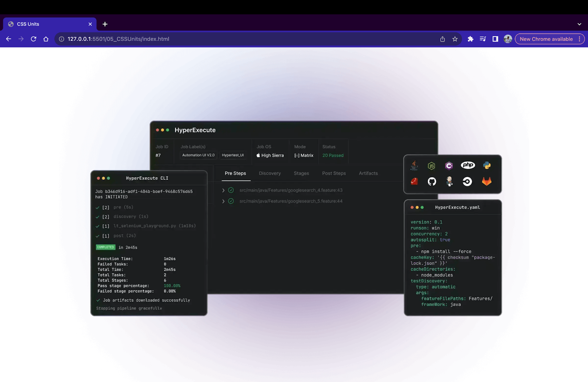Click the frameWork: java yaml line
The image size is (588, 382).
click(441, 304)
